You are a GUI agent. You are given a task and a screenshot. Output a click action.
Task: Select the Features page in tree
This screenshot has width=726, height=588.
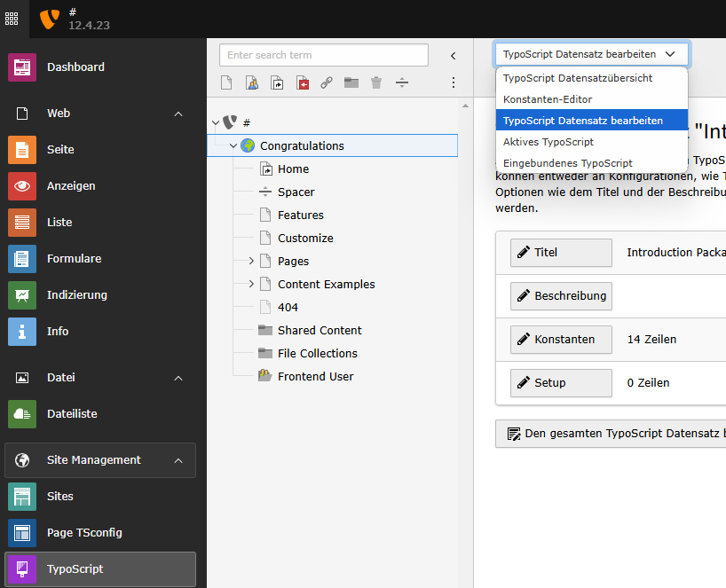point(301,216)
